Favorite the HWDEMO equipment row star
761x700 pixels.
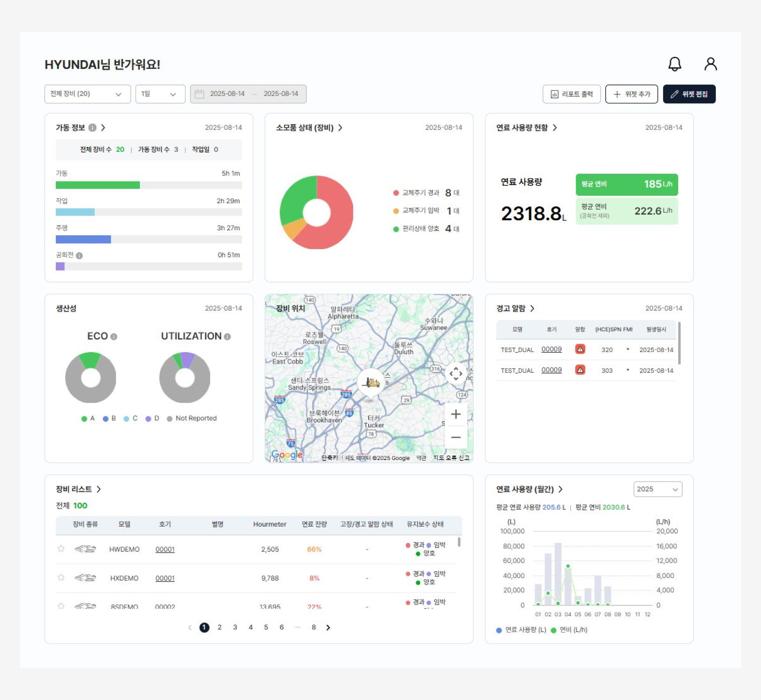tap(61, 549)
